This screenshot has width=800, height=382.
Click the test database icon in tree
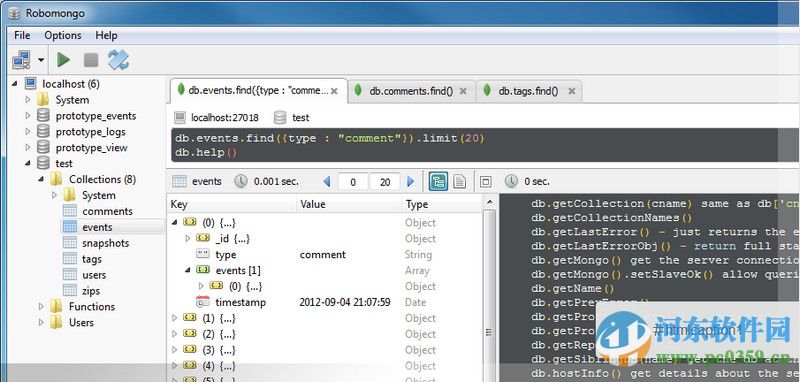[43, 163]
